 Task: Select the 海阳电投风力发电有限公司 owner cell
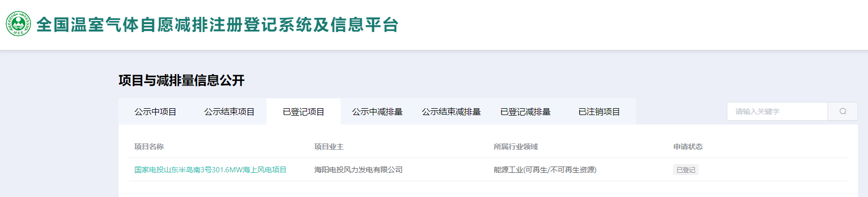click(x=358, y=170)
